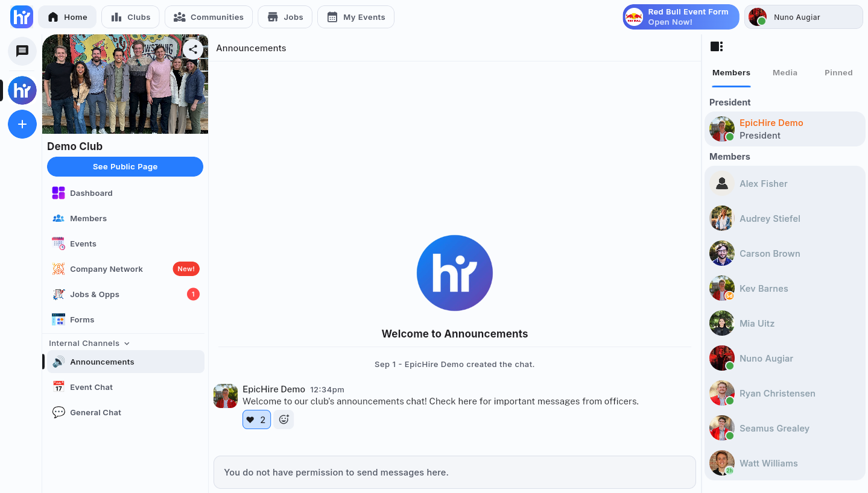Click the New! badge on Company Network
This screenshot has width=868, height=493.
[x=186, y=269]
